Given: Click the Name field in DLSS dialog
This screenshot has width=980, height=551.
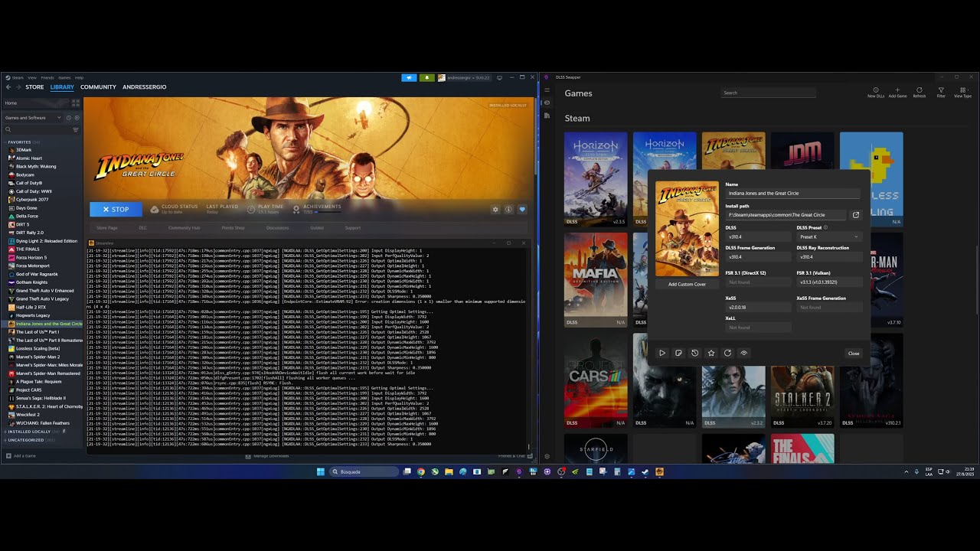Looking at the screenshot, I should 793,194.
